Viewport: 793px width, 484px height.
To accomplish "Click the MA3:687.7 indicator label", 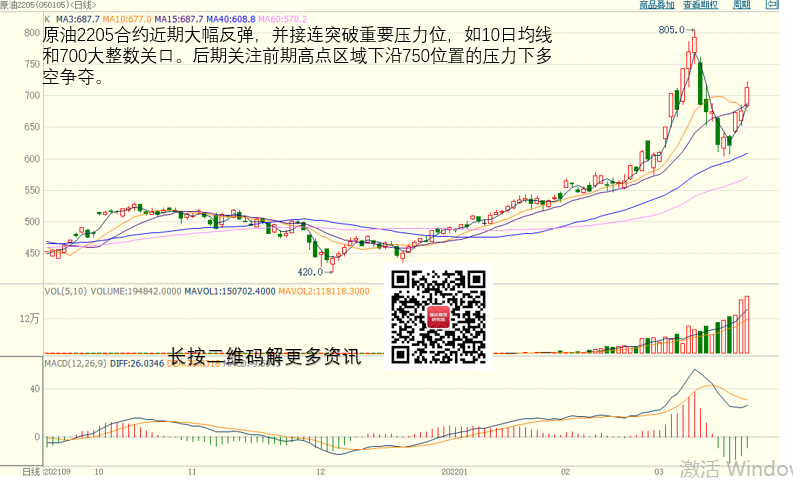I will coord(77,19).
